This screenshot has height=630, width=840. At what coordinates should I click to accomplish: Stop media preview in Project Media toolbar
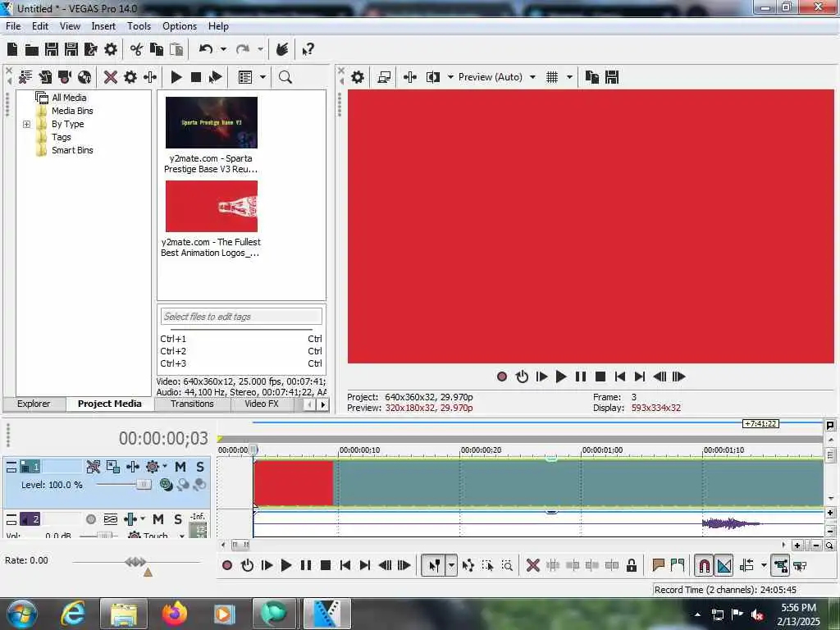[x=196, y=77]
